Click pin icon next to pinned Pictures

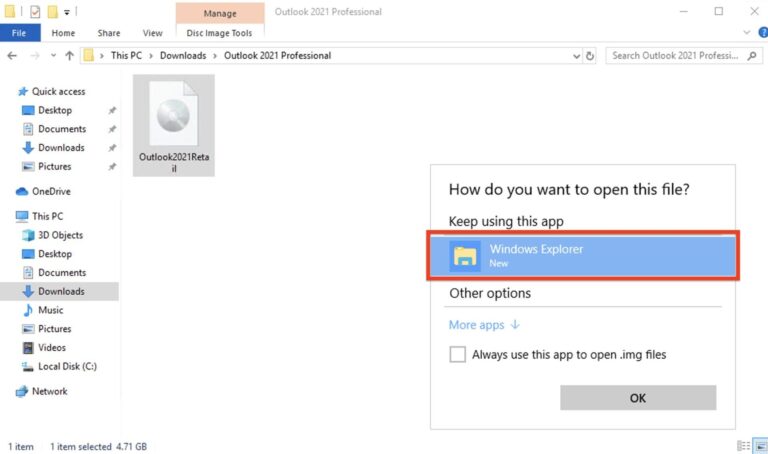pyautogui.click(x=112, y=167)
